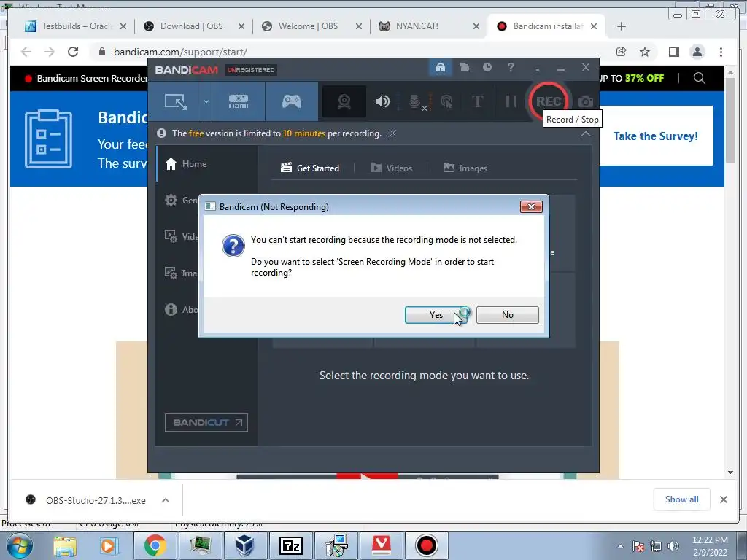Show hidden system tray icons arrow
This screenshot has width=747, height=560.
[x=620, y=546]
